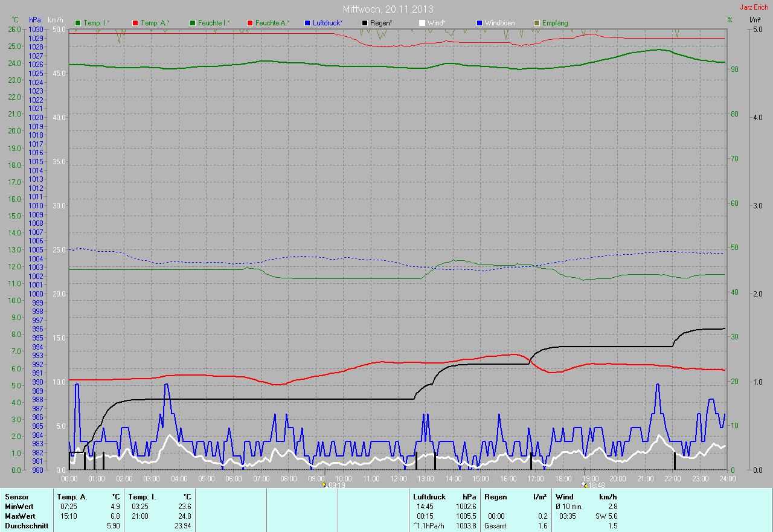Click the pressure minimum time "14:45"
The height and width of the screenshot is (532, 773).
click(425, 507)
